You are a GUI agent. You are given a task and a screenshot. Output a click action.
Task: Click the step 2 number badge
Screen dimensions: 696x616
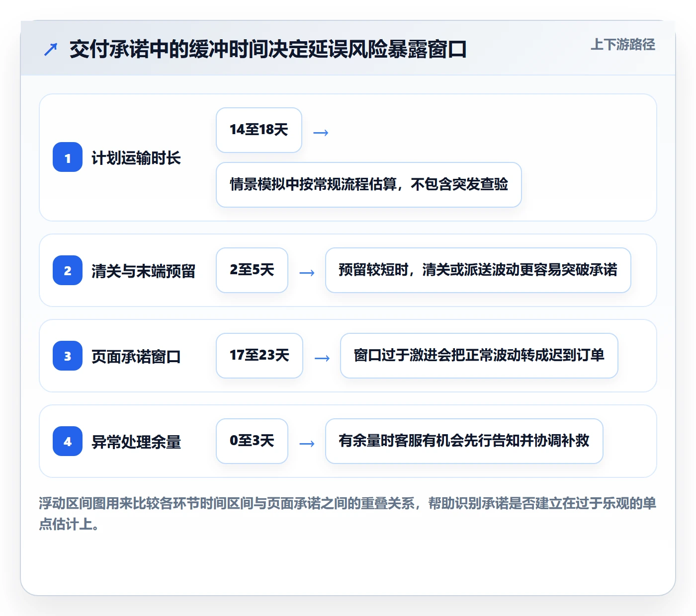pos(68,270)
